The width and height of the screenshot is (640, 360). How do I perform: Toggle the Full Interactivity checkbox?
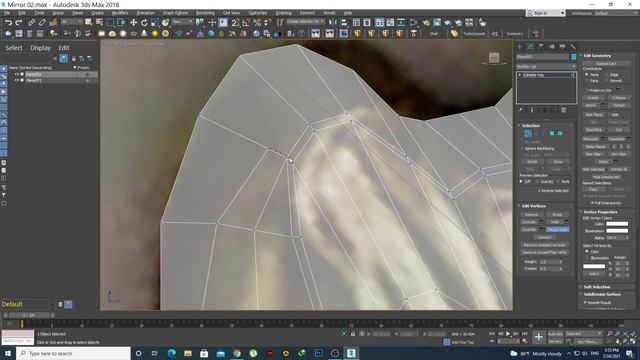[592, 203]
